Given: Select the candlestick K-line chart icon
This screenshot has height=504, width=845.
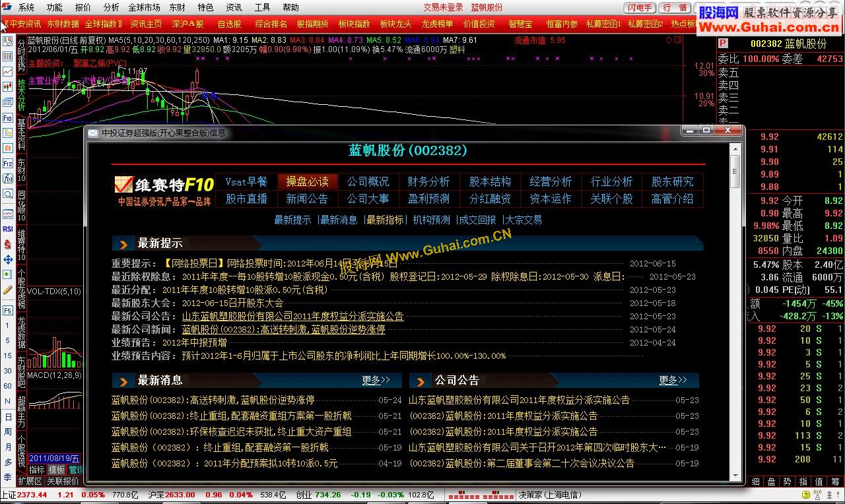Looking at the screenshot, I should tap(8, 86).
